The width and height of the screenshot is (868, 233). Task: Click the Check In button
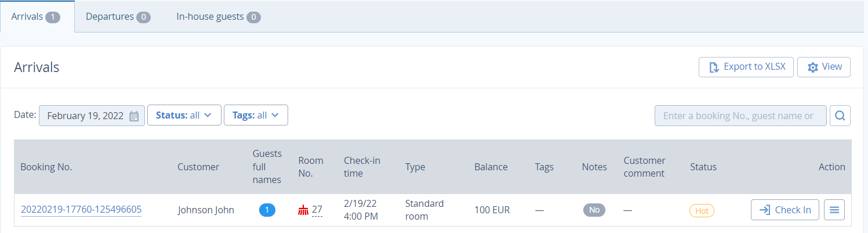pos(785,210)
